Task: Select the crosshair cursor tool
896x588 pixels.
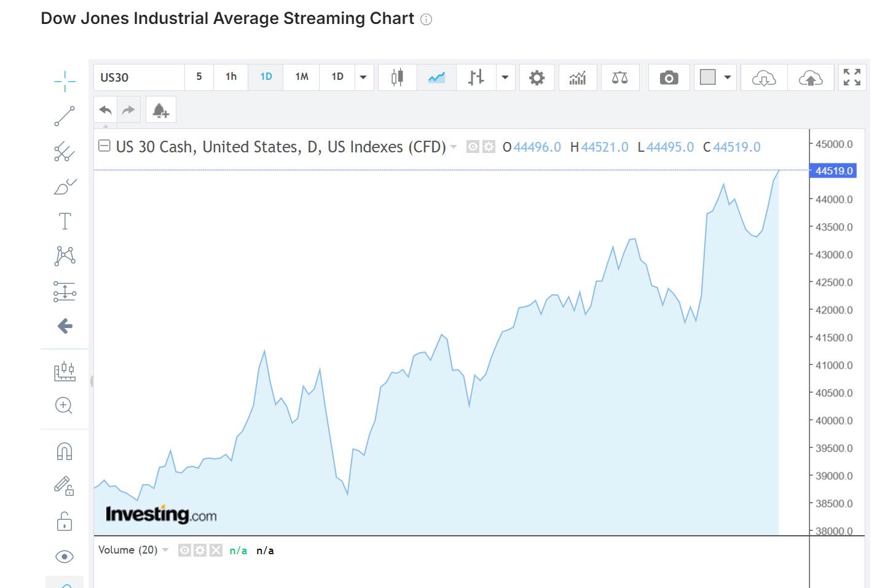Action: (65, 80)
